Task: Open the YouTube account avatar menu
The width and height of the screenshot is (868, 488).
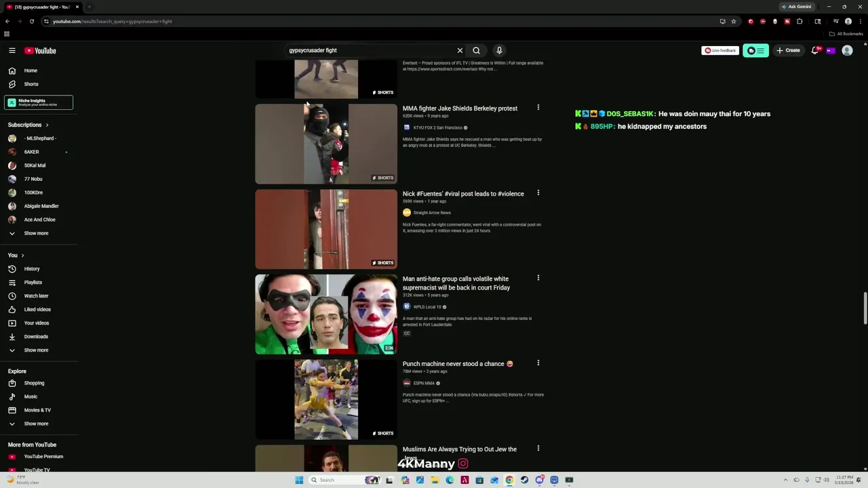Action: click(847, 50)
